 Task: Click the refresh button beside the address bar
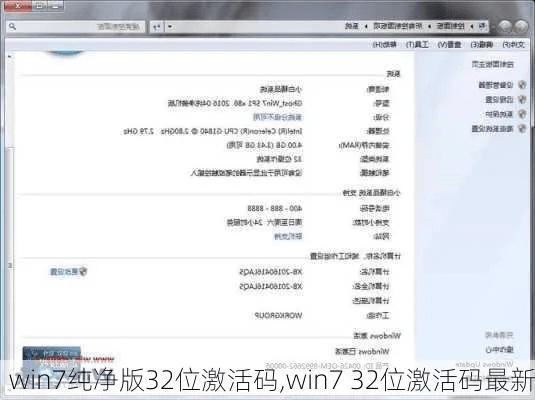(x=157, y=27)
